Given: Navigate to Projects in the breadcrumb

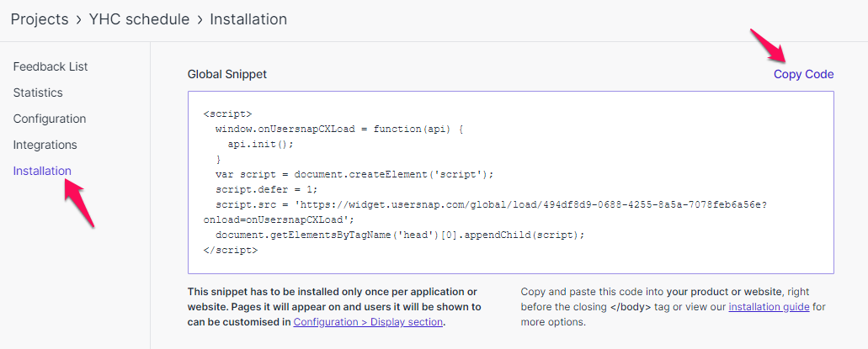Looking at the screenshot, I should coord(40,20).
